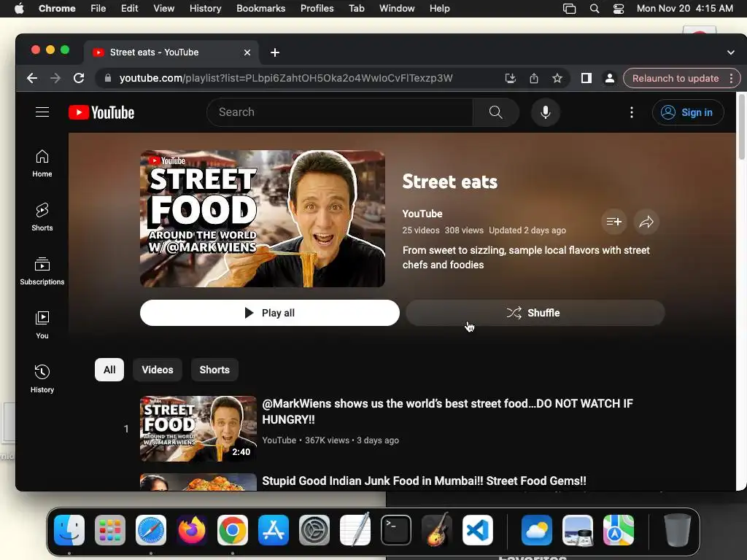Save playlist with add-to-library icon

point(614,222)
